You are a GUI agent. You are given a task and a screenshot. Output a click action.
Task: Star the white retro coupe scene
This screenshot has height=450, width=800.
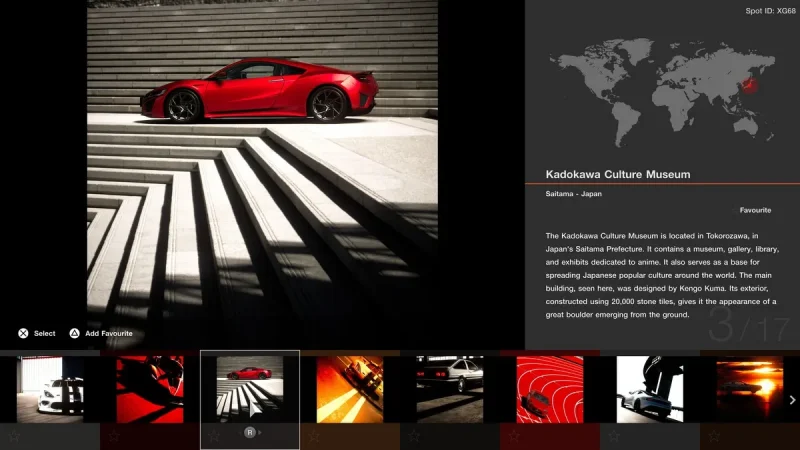[x=414, y=436]
